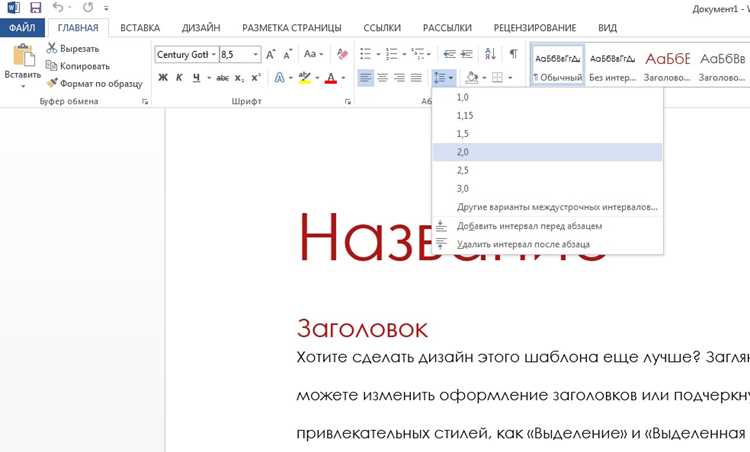
Task: Click the Redo icon in title bar
Action: [x=88, y=8]
